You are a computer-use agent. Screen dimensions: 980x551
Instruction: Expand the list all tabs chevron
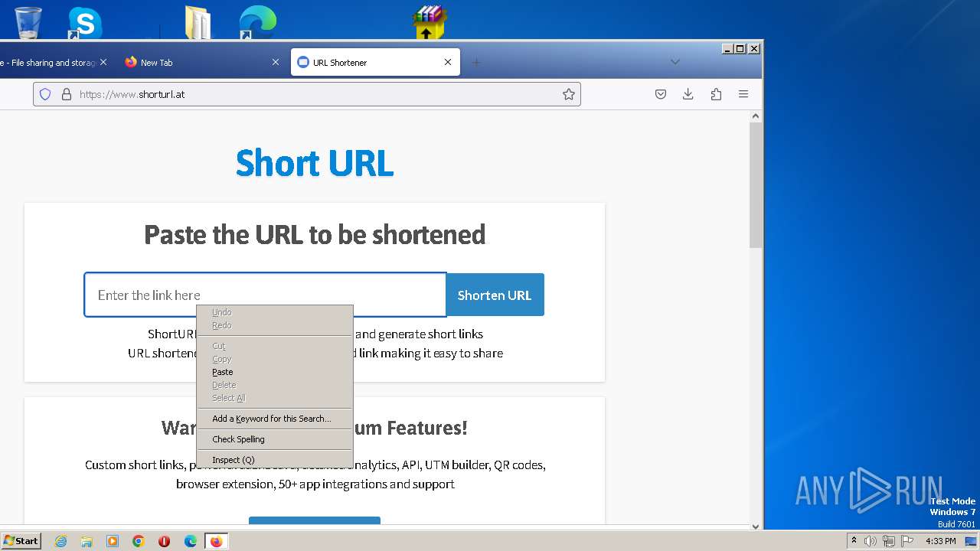(x=675, y=62)
